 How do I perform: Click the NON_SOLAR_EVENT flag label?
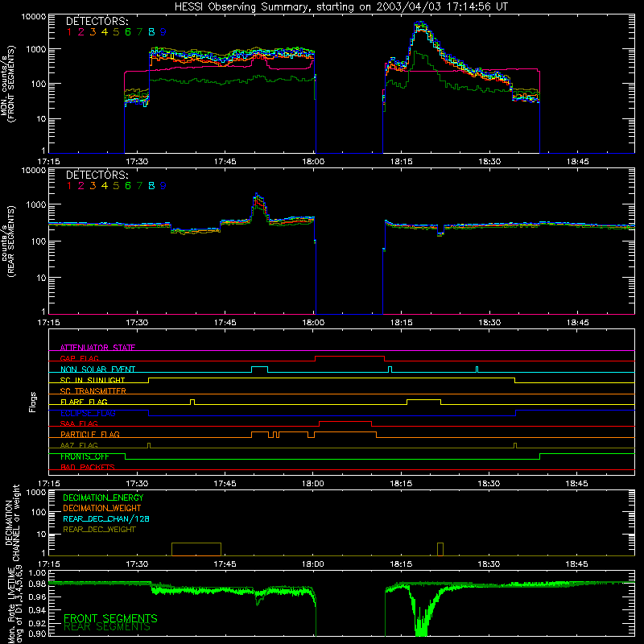coord(97,369)
